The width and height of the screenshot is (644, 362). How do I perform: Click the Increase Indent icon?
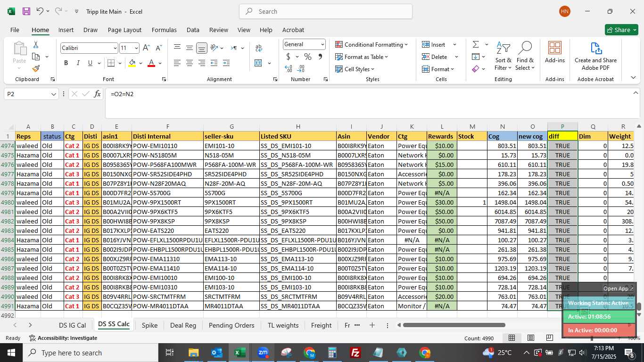tap(226, 63)
